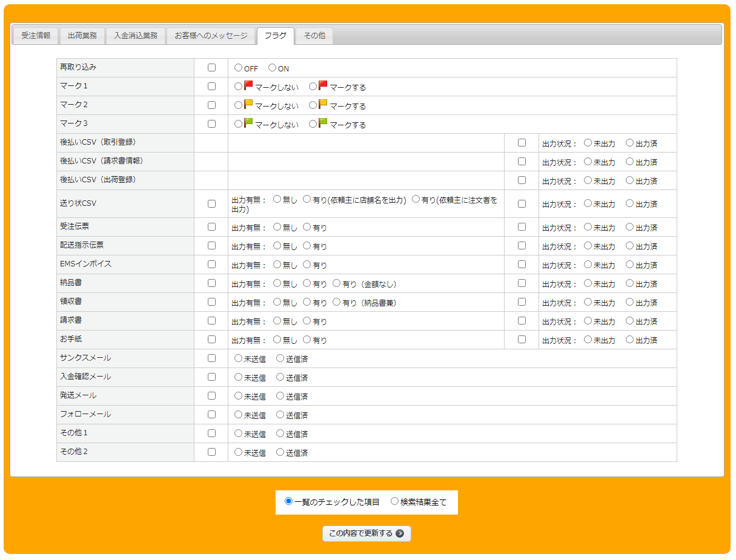Enable the 再取り込み checkbox
This screenshot has height=560, width=736.
pos(211,68)
